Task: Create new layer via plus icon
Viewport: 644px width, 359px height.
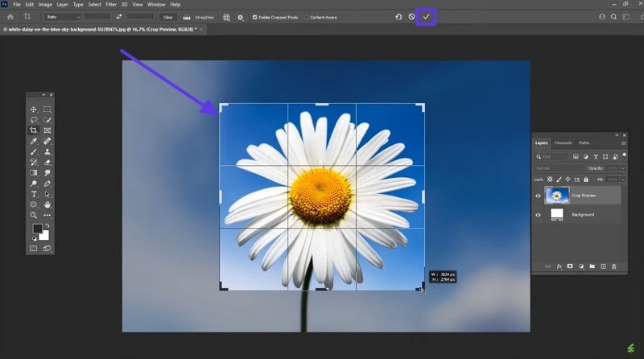Action: click(x=603, y=266)
